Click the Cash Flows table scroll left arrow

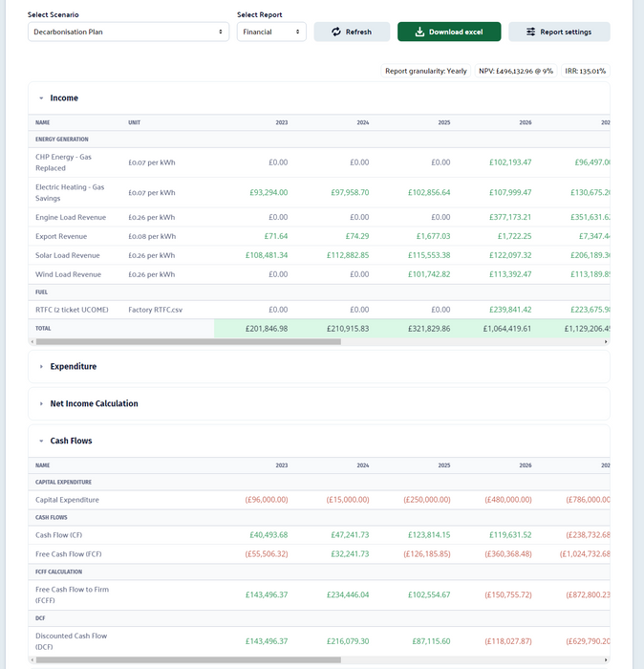tap(32, 660)
